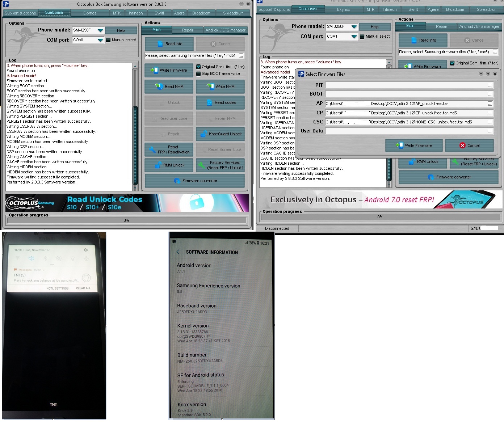
Task: Tap NOTI. SETTINGS in phone notification panel
Action: point(57,288)
